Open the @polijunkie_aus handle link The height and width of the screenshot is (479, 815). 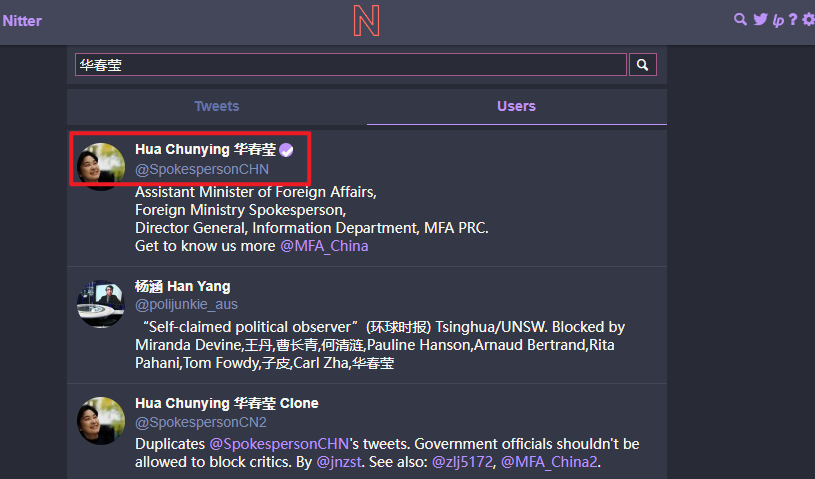click(x=186, y=304)
